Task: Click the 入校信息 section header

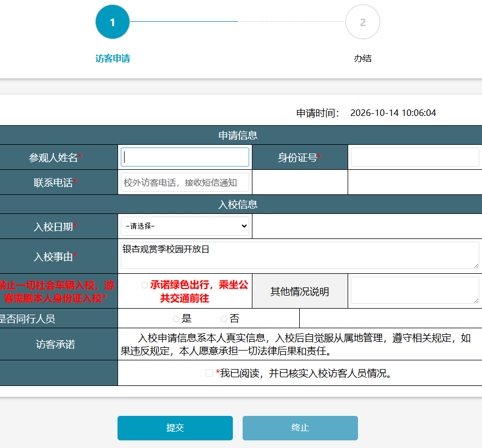Action: click(238, 205)
